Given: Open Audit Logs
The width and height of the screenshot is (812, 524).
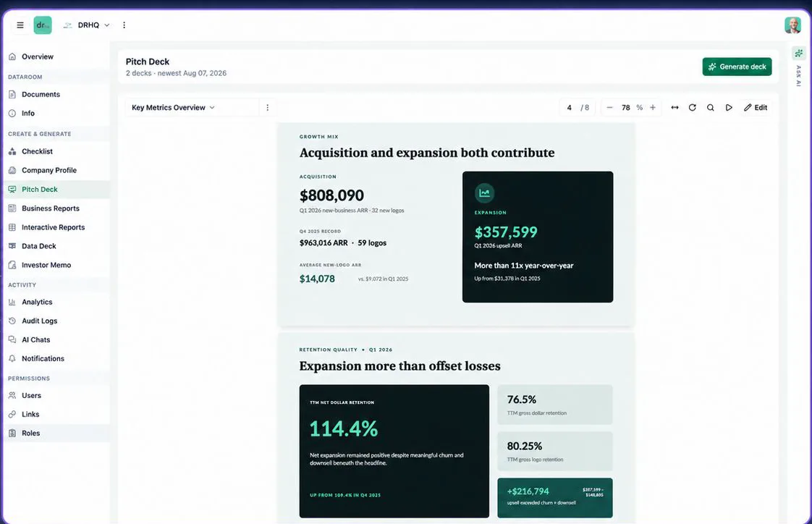Looking at the screenshot, I should pos(56,321).
